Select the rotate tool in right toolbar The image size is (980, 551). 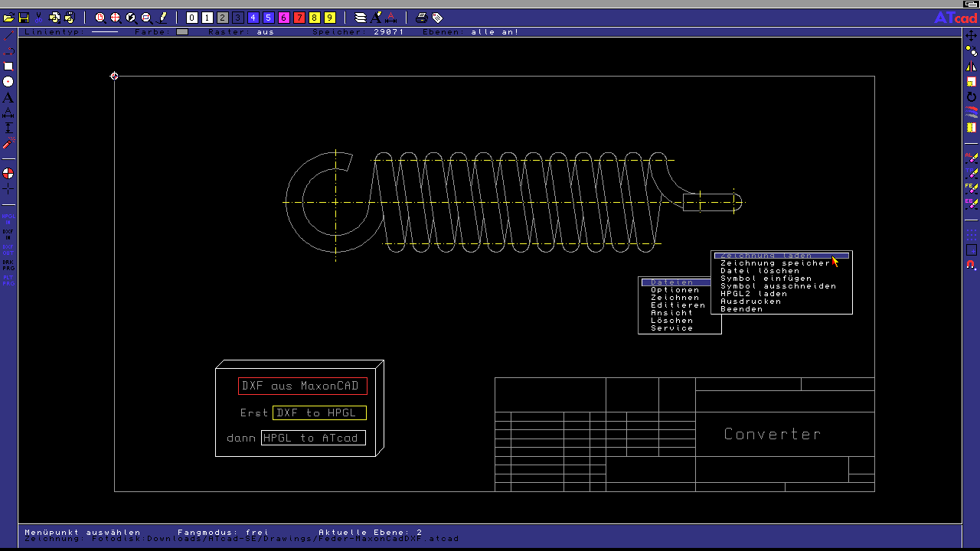click(x=972, y=97)
